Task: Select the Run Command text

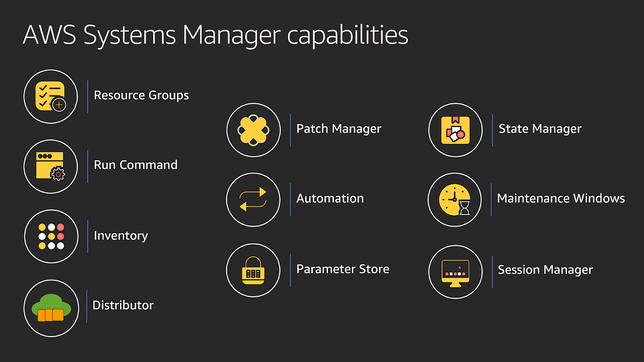Action: pos(135,165)
